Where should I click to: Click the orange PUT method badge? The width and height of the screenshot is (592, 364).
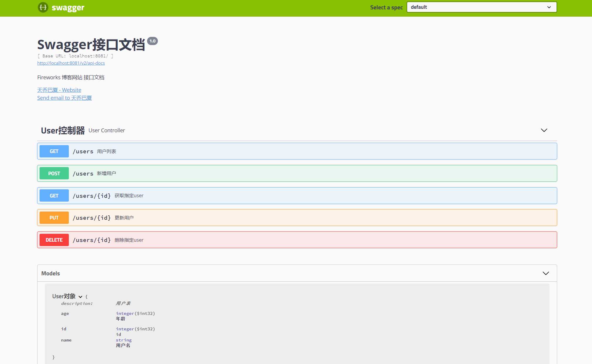click(54, 218)
